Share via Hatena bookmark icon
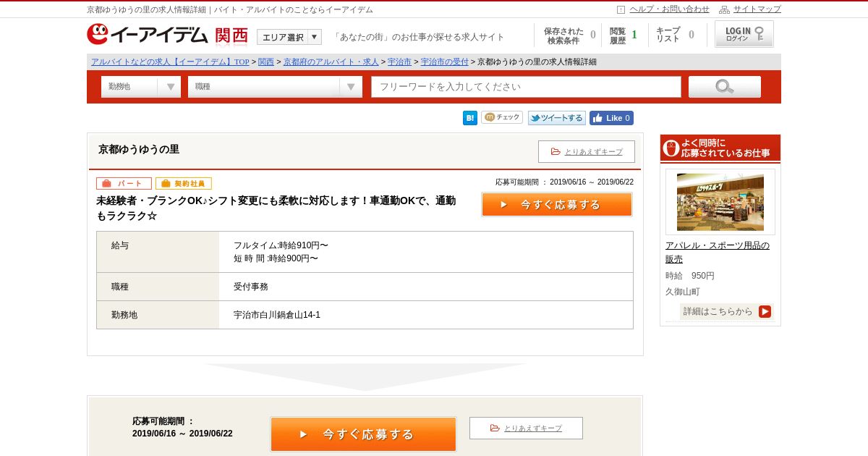868x456 pixels. pos(470,118)
